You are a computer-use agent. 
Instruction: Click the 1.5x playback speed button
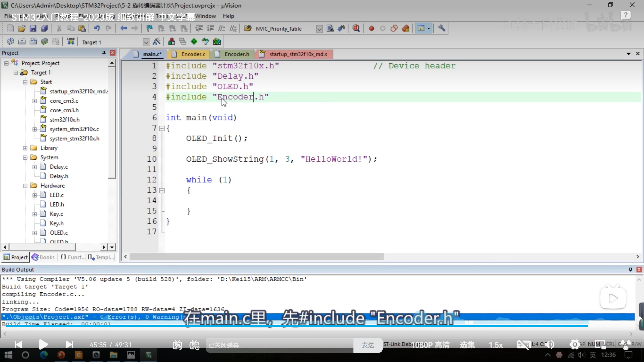[x=496, y=345]
